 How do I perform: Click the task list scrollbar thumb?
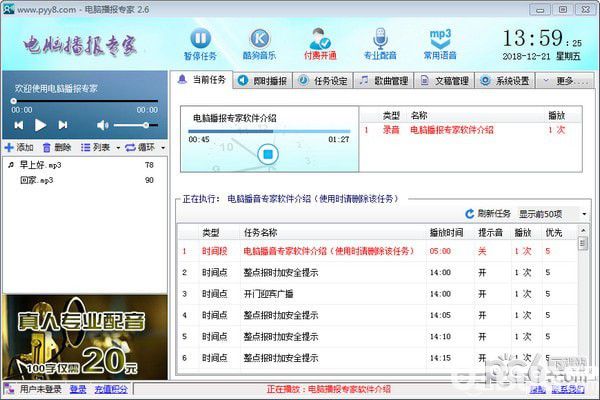click(583, 243)
